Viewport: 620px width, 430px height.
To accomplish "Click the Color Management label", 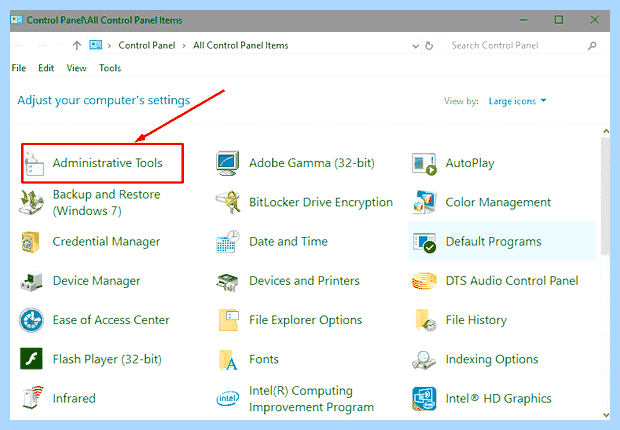I will (x=498, y=203).
